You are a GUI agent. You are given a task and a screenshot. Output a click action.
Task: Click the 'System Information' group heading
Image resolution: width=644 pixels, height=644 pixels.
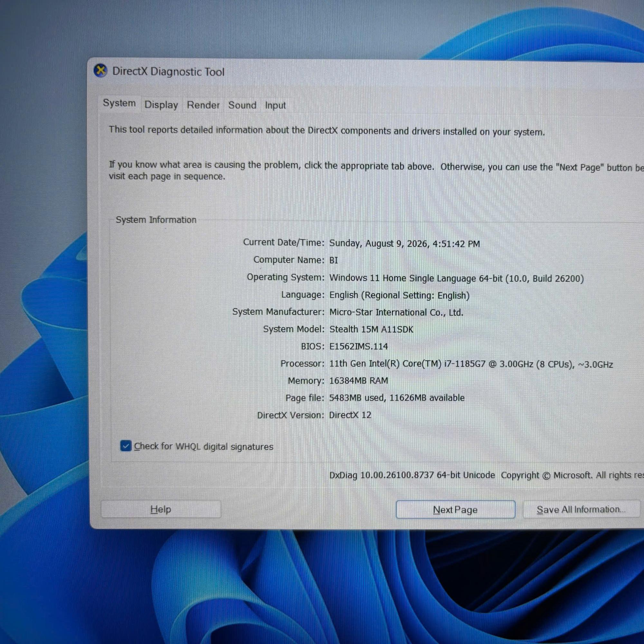[156, 220]
